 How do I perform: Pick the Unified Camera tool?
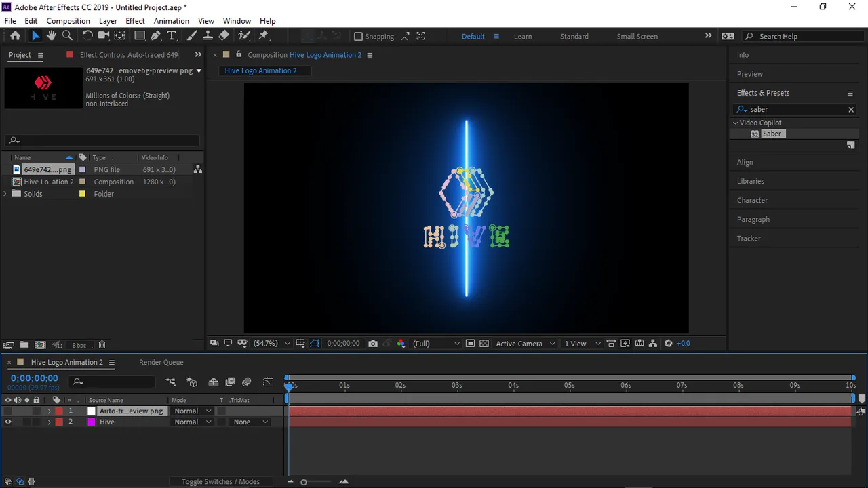click(x=104, y=36)
